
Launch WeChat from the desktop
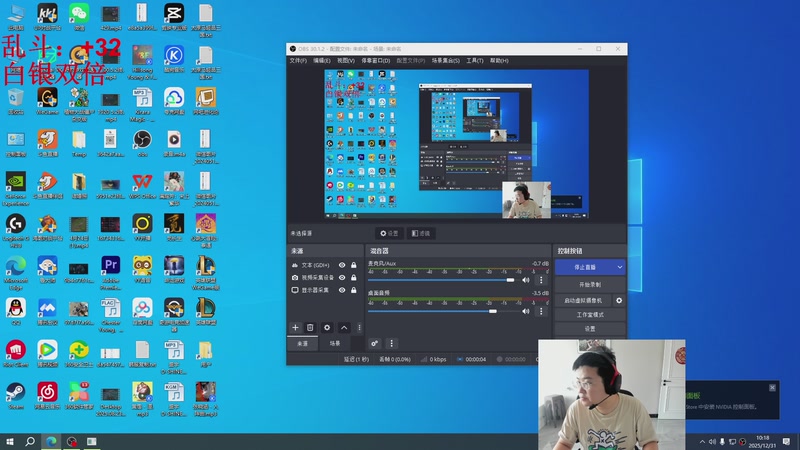coord(79,17)
